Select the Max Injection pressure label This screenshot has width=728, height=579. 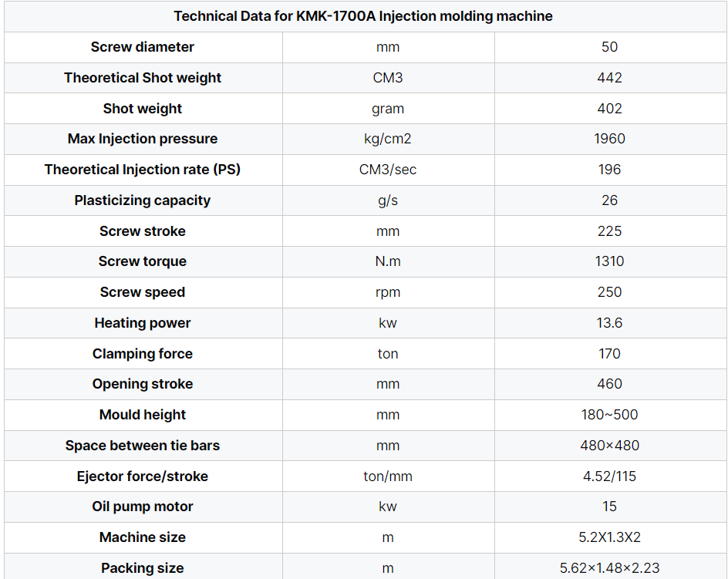143,139
